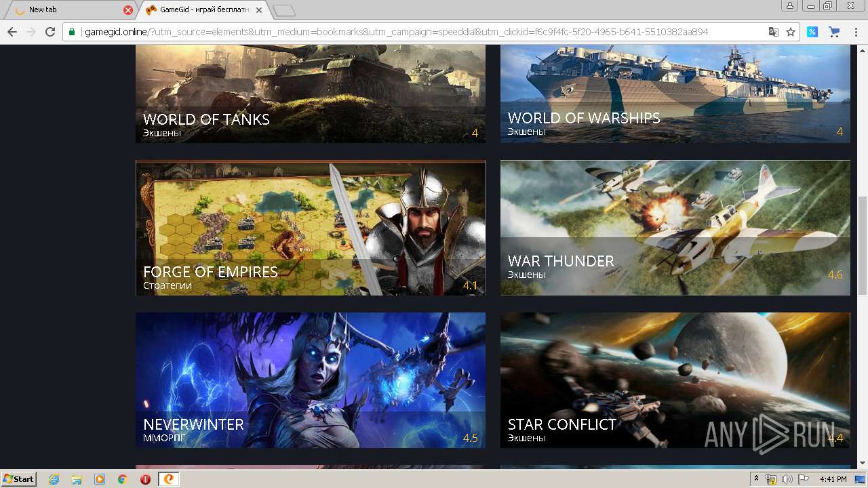The height and width of the screenshot is (488, 868).
Task: Open Windows Explorer folder in taskbar
Action: pos(77,479)
